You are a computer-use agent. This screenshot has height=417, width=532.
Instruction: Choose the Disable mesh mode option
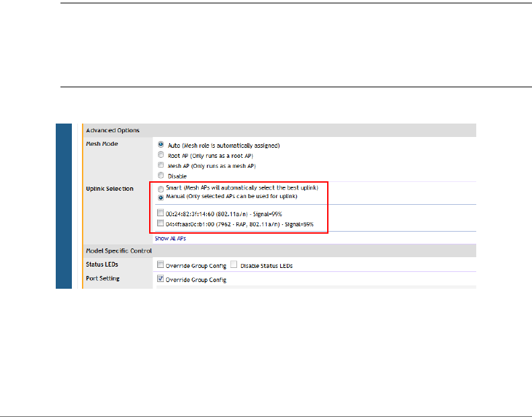click(x=161, y=175)
